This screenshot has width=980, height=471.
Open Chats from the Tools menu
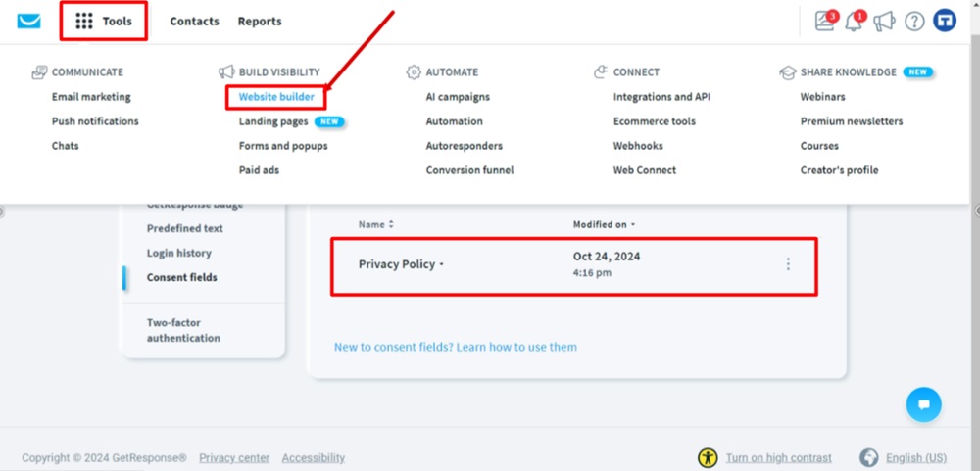(65, 146)
